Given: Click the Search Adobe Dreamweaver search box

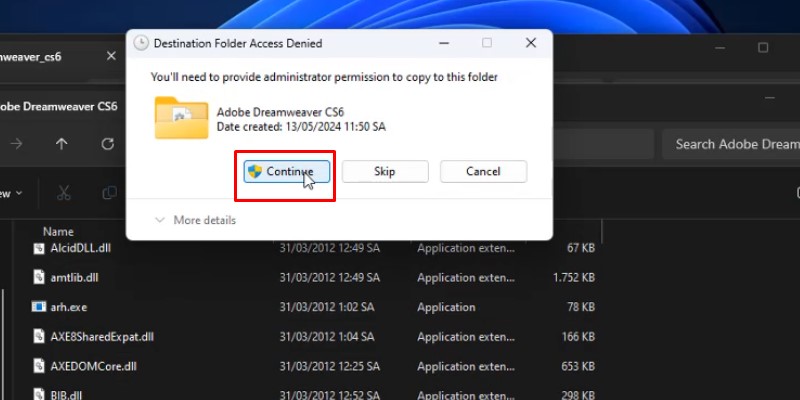Looking at the screenshot, I should tap(735, 144).
